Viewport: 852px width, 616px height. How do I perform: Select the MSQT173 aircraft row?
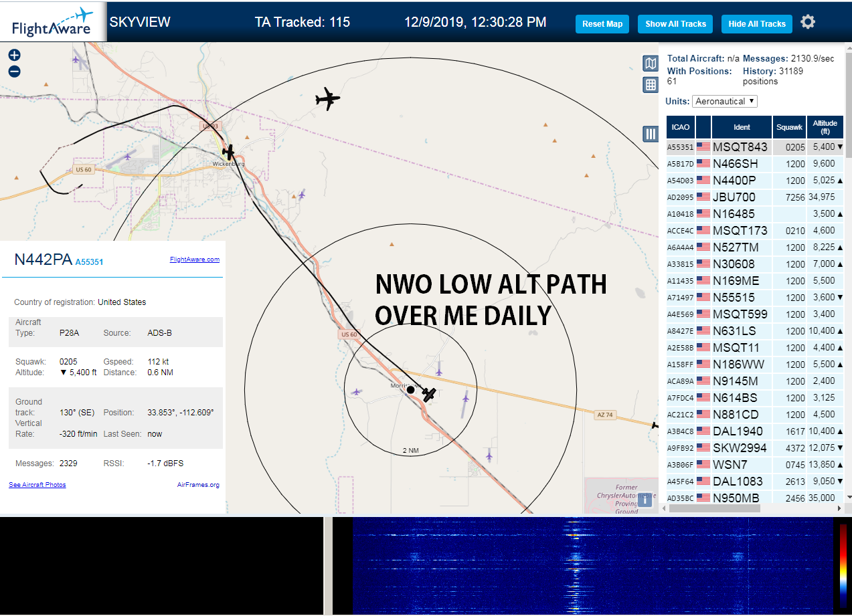pos(755,230)
